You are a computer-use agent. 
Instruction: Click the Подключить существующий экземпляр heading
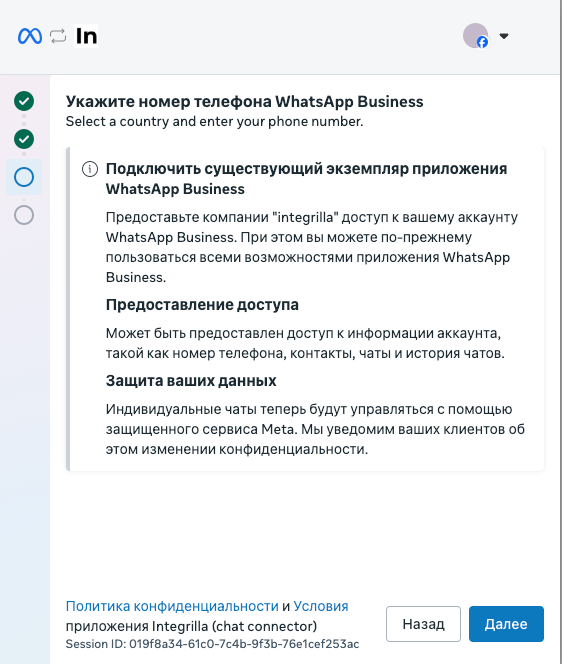pos(307,179)
